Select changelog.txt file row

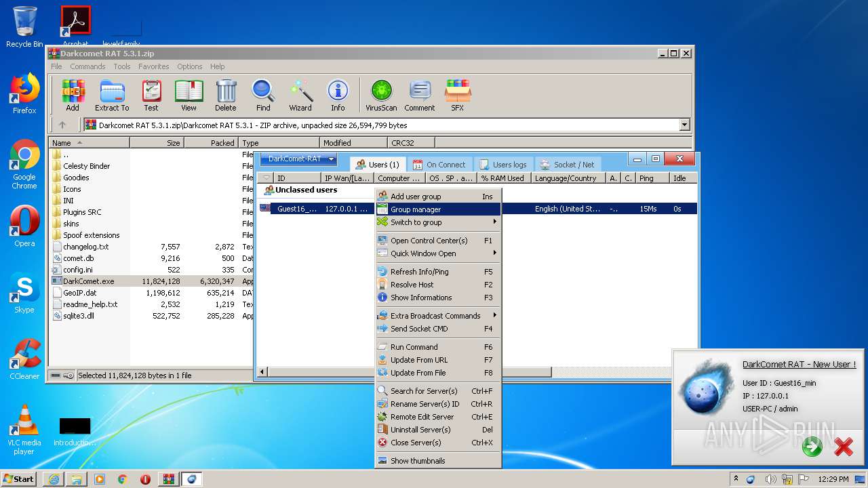pos(85,247)
